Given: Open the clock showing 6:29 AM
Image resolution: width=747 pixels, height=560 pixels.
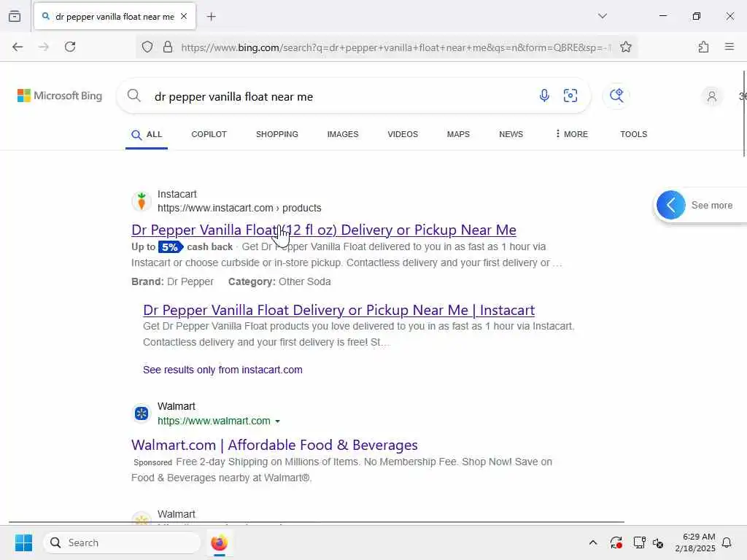Looking at the screenshot, I should 695,542.
